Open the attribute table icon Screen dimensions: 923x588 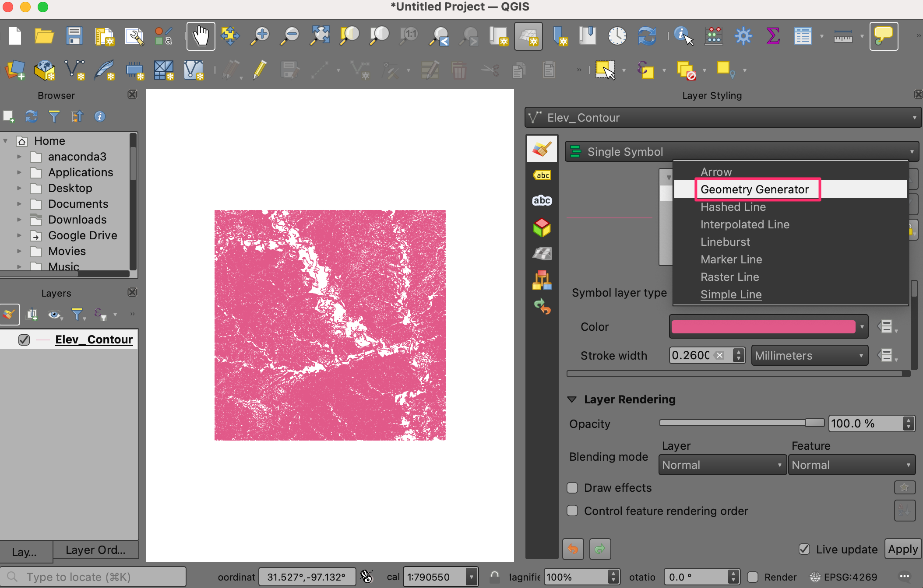(803, 36)
